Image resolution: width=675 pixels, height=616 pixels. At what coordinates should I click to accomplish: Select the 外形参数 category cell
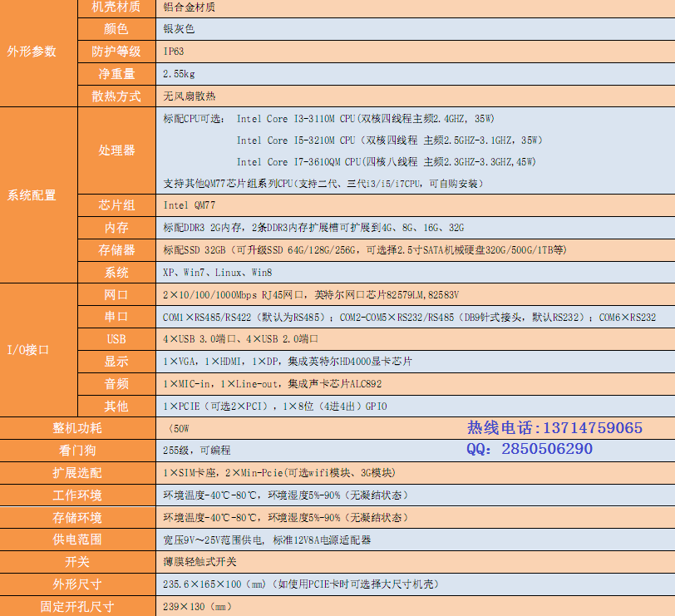pyautogui.click(x=32, y=51)
